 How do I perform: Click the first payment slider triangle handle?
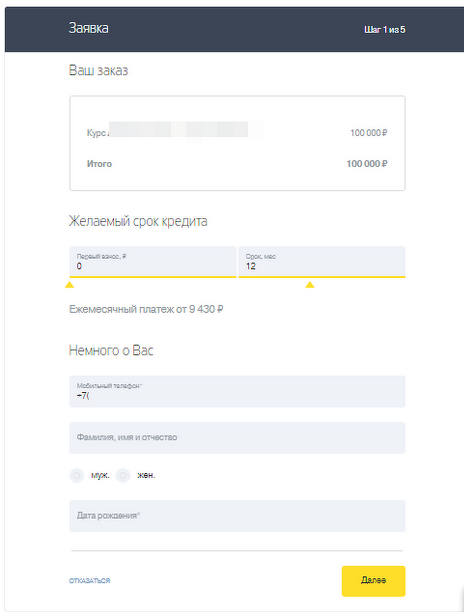click(69, 285)
